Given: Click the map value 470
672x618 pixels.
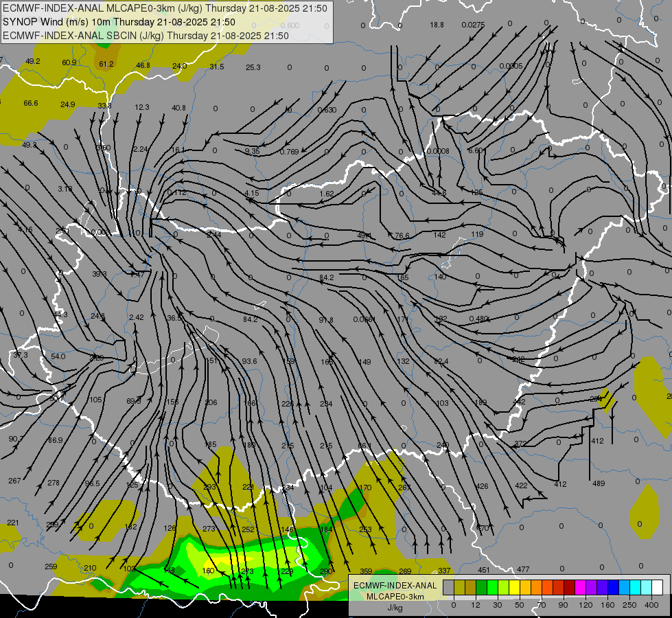Looking at the screenshot, I should (x=483, y=528).
